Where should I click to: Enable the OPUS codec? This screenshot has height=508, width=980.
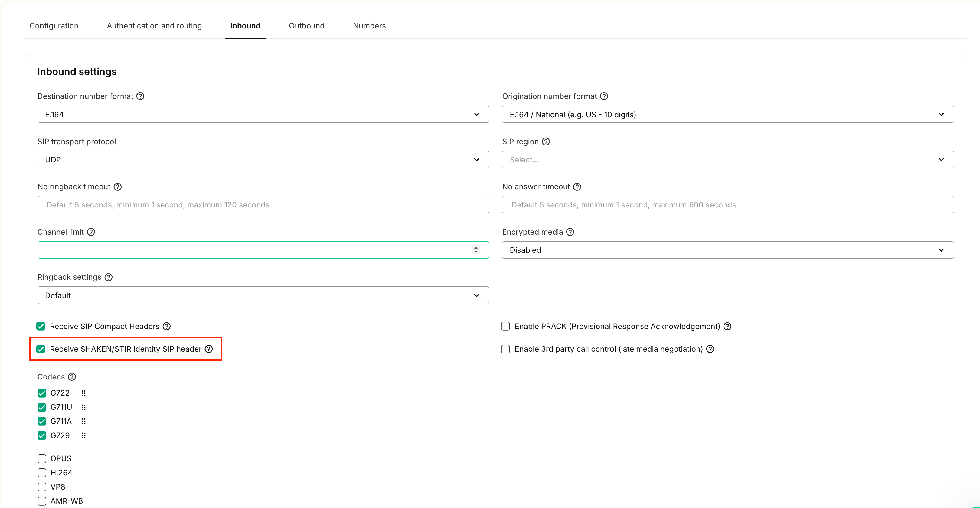click(x=41, y=458)
